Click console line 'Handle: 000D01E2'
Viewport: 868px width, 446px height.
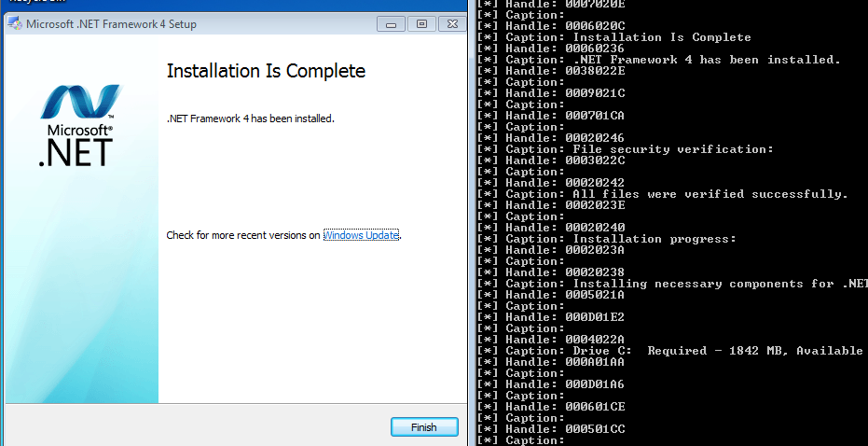tap(551, 317)
